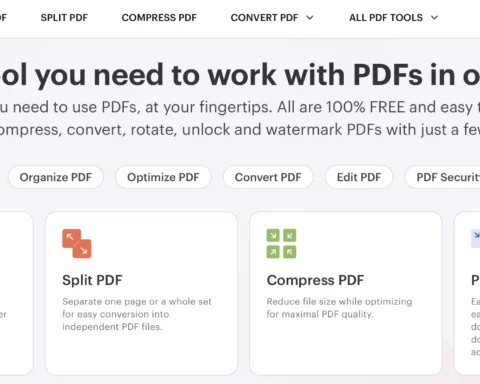Click the main heading about working with PDFs

[240, 75]
